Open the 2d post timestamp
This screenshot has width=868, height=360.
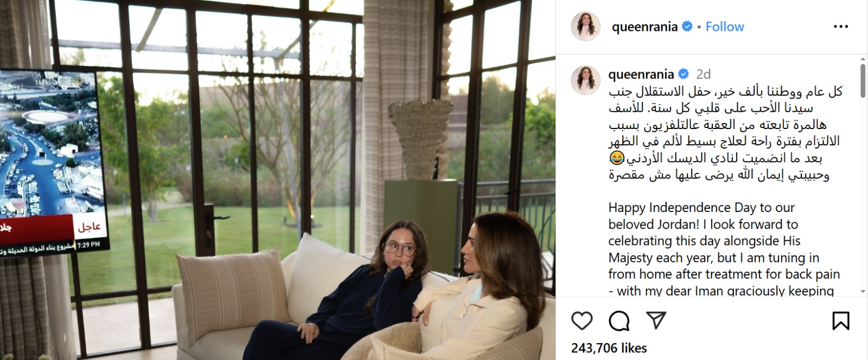(x=703, y=74)
